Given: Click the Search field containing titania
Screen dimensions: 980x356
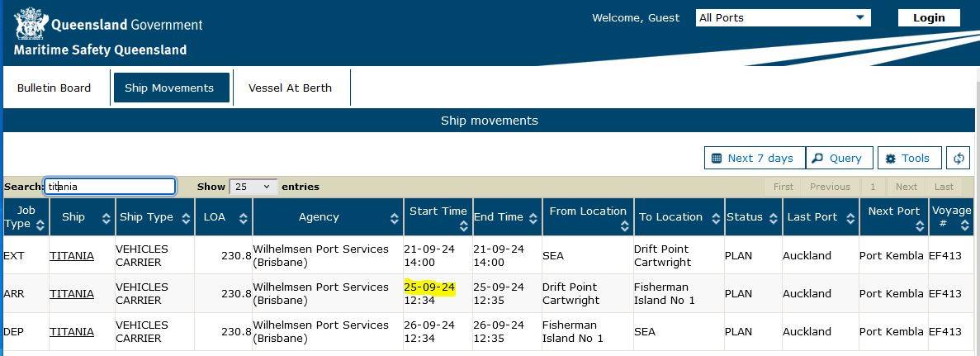Looking at the screenshot, I should coord(110,187).
